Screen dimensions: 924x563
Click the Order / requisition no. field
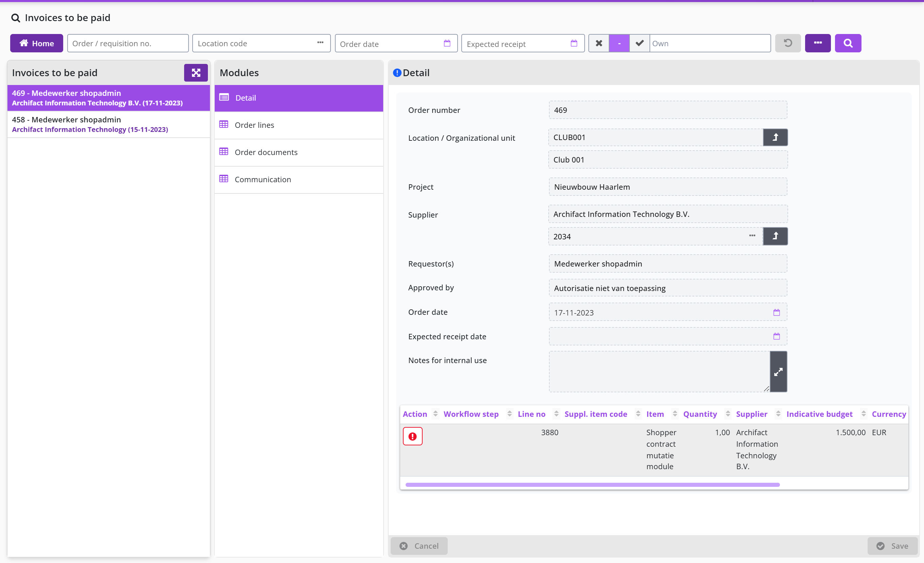[128, 43]
